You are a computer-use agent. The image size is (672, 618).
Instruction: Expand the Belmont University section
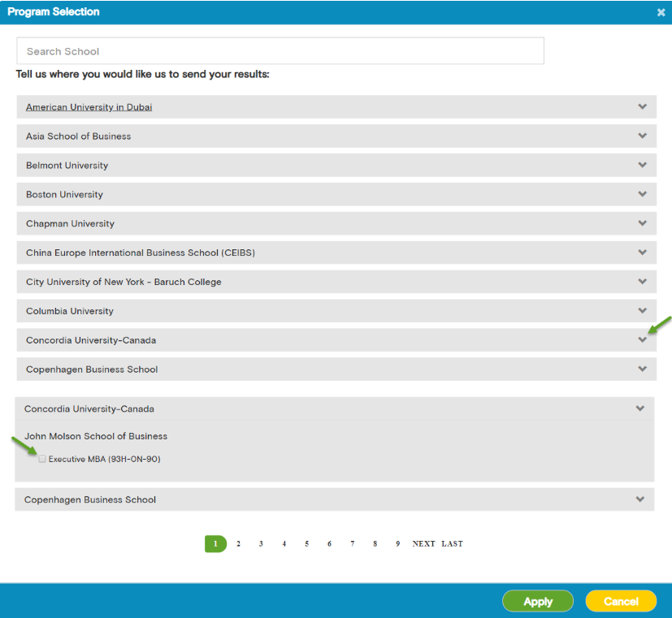[x=642, y=165]
